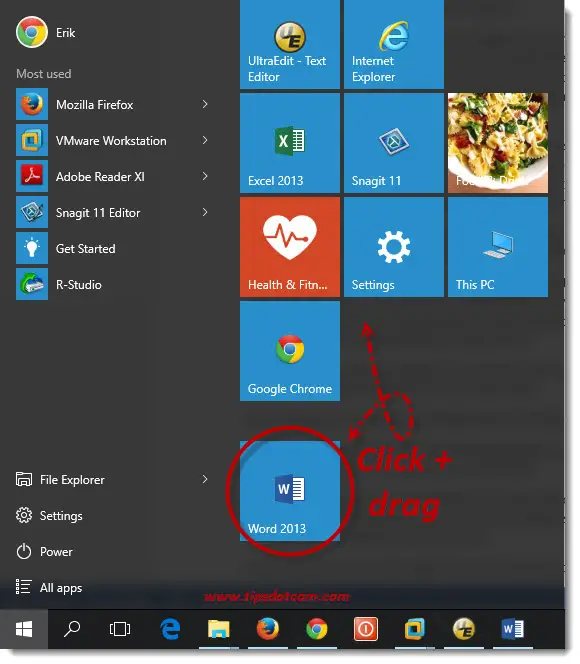The width and height of the screenshot is (580, 664).
Task: Open the Power options menu
Action: [x=44, y=552]
